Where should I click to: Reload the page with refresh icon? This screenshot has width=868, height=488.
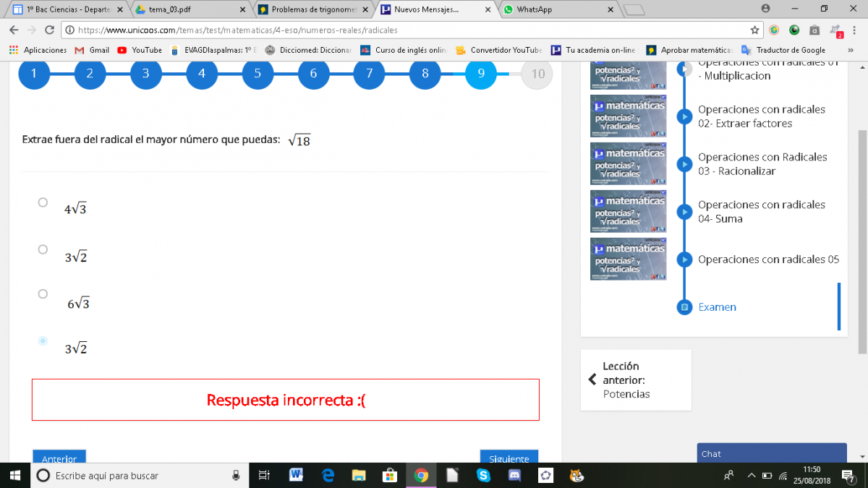[50, 30]
